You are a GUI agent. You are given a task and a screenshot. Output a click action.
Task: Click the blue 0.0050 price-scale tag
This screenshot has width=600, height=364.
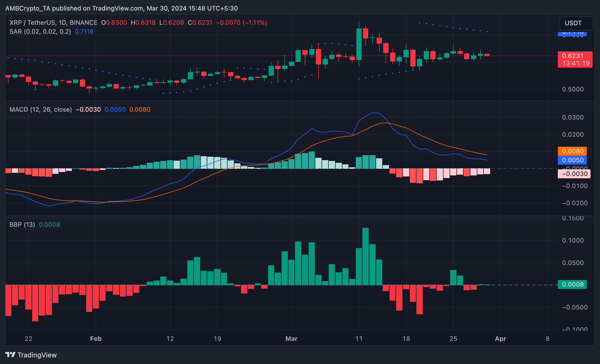572,160
